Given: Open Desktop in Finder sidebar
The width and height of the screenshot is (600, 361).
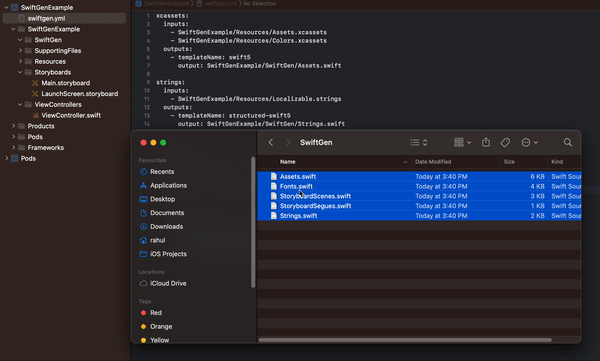Looking at the screenshot, I should coord(157,199).
